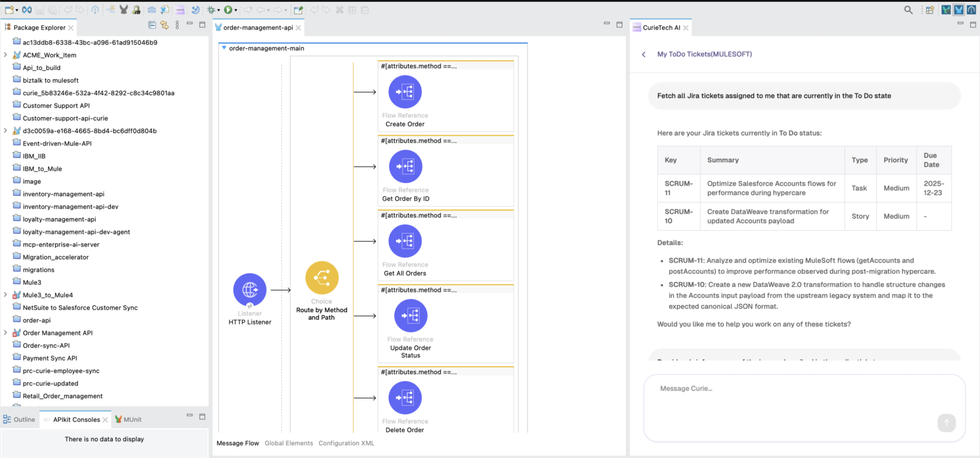Click the blue infinity Anypoint toolbar icon

point(27,10)
